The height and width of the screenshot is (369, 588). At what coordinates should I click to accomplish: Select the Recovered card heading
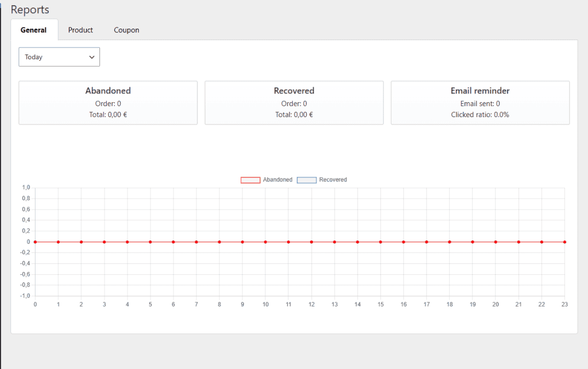(294, 91)
